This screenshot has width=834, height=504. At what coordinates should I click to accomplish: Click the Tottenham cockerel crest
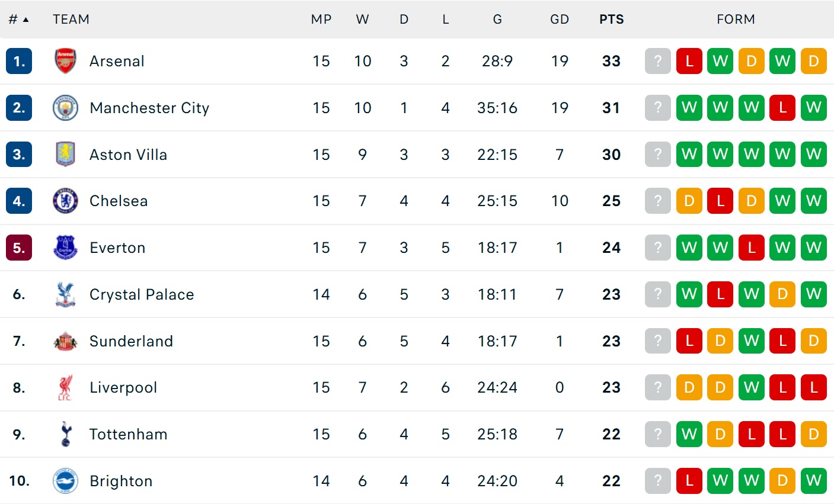click(x=65, y=434)
